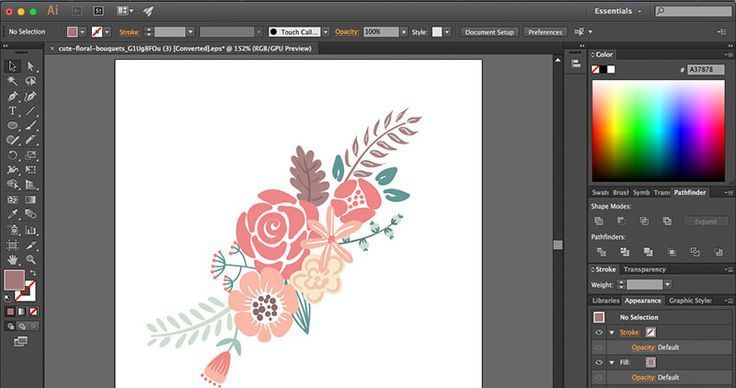Open the Preferences button
This screenshot has height=388, width=736.
tap(545, 32)
